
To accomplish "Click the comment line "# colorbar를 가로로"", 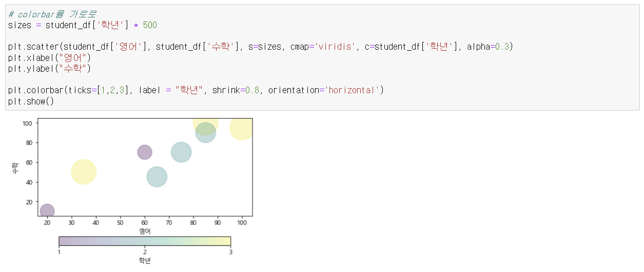I will (52, 14).
